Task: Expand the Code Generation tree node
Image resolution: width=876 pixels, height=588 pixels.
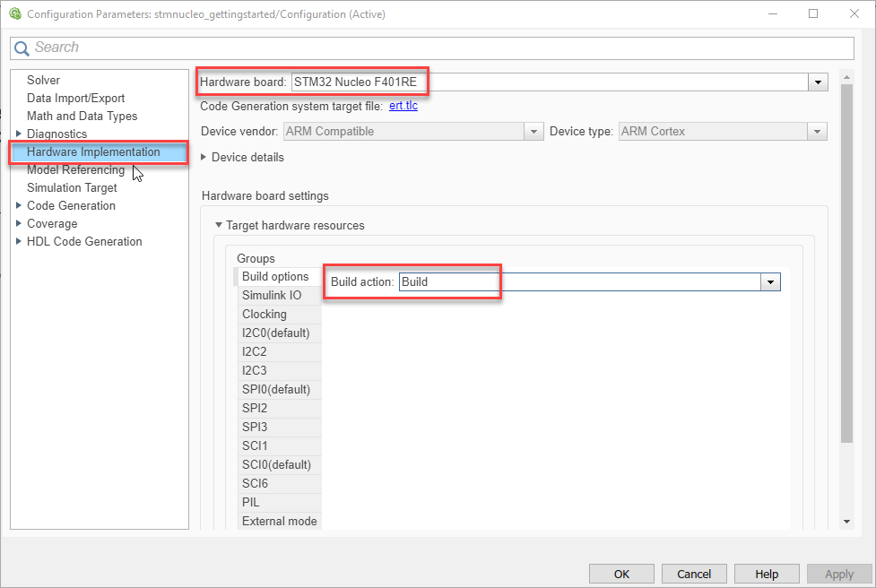Action: coord(19,205)
